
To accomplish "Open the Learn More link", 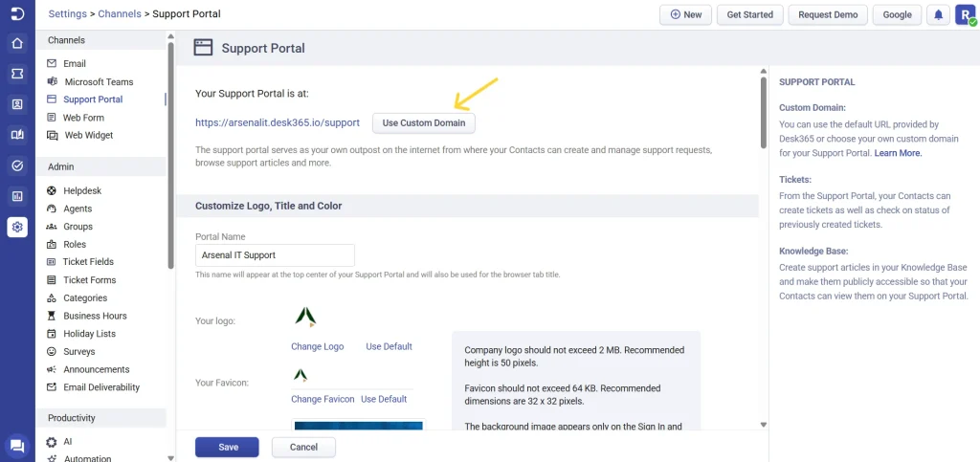I will [x=898, y=152].
